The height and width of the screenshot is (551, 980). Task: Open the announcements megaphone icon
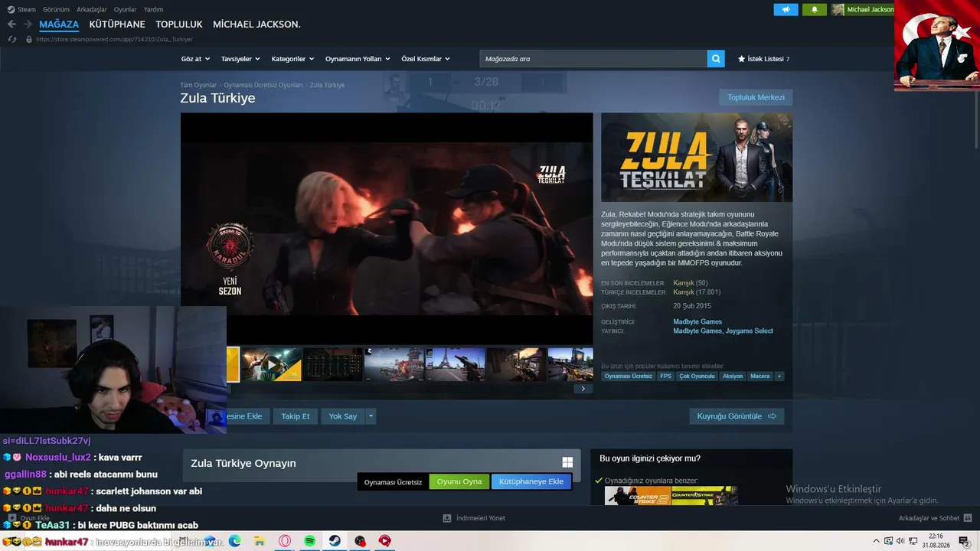pos(786,10)
